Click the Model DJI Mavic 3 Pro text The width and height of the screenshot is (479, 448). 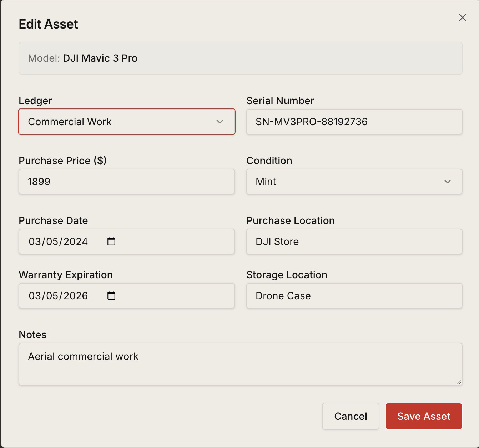point(83,58)
